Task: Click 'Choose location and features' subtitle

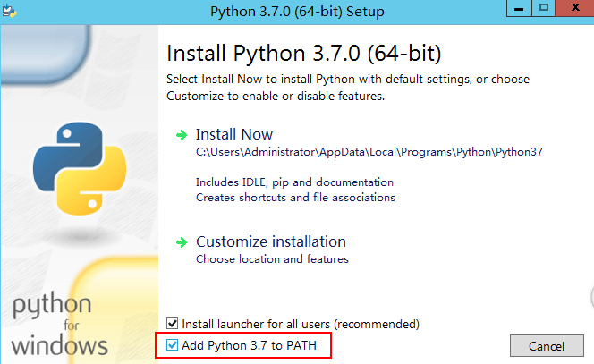Action: [272, 259]
